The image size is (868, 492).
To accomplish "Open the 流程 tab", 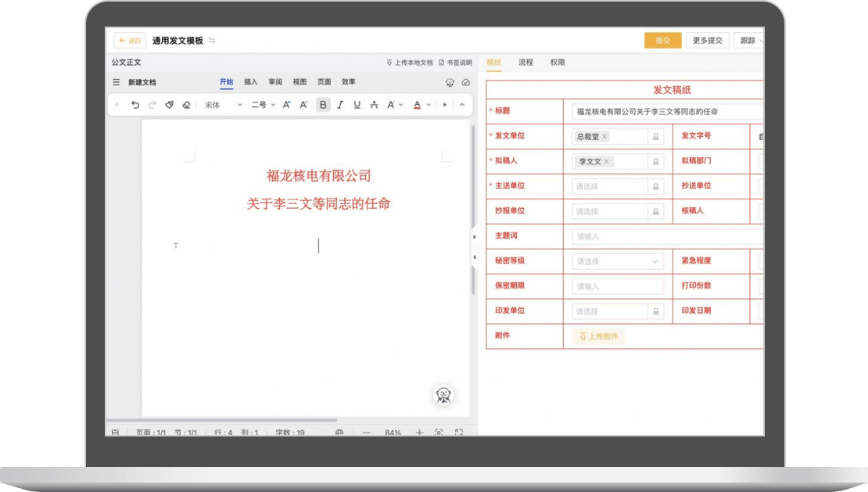I will [525, 63].
